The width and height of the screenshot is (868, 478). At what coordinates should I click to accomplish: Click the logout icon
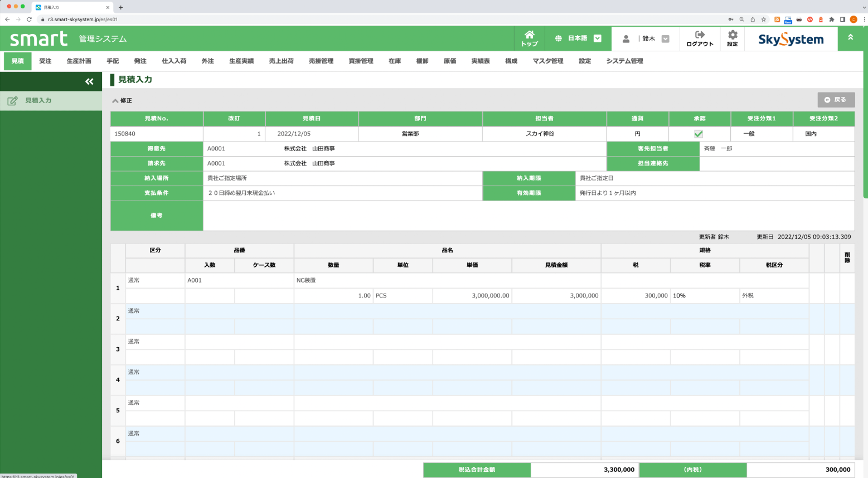coord(700,35)
